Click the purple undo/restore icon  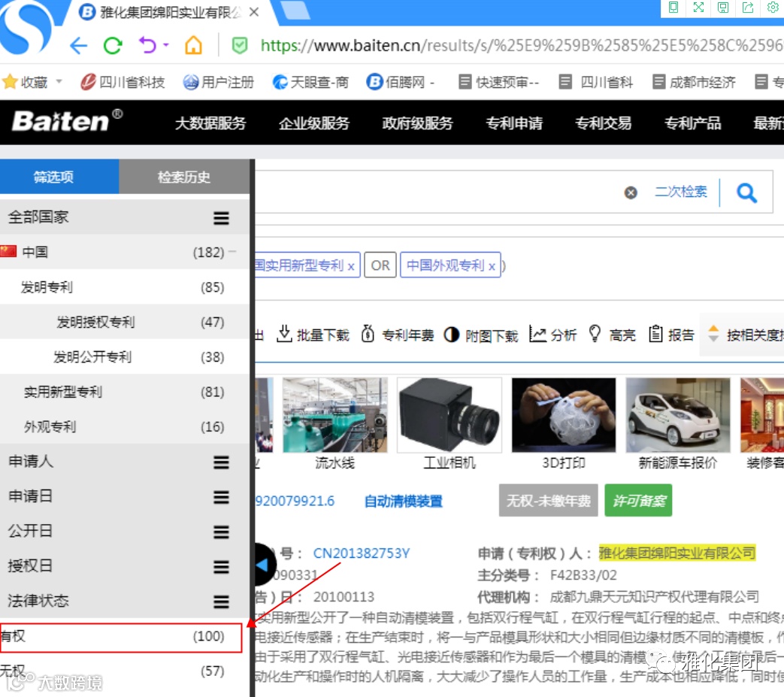(147, 45)
